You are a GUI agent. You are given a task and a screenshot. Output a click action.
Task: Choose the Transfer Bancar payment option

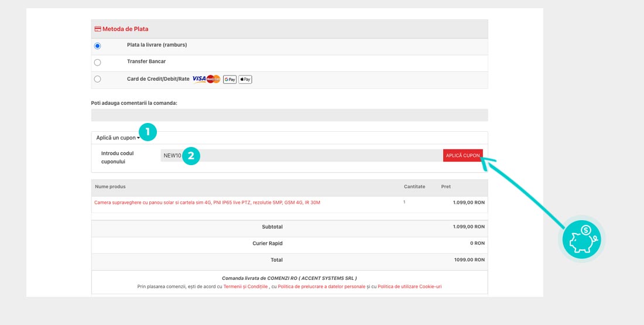click(x=97, y=63)
